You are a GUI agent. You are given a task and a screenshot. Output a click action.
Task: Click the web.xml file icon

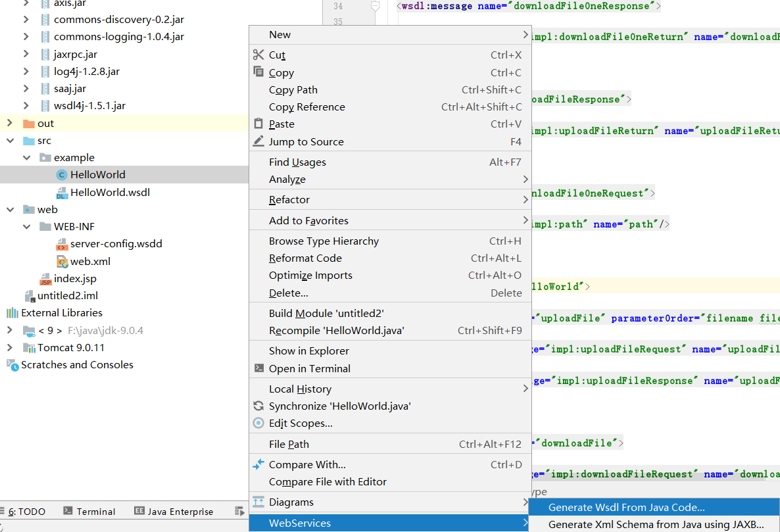62,262
